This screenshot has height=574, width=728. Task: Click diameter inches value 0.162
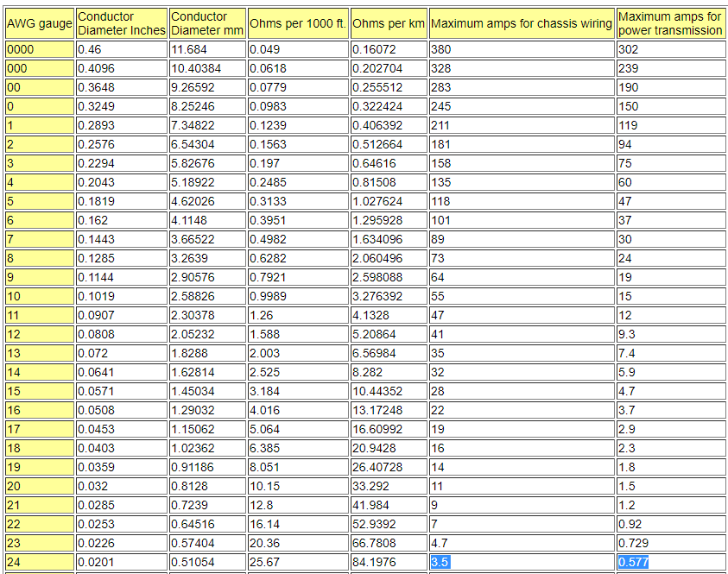[122, 220]
